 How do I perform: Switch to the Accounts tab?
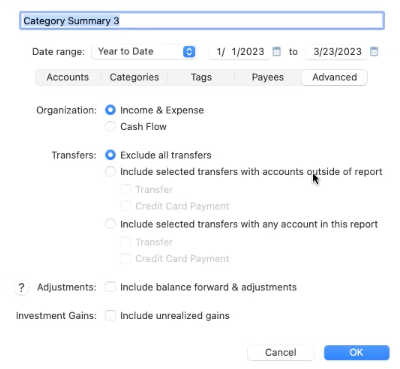point(68,77)
